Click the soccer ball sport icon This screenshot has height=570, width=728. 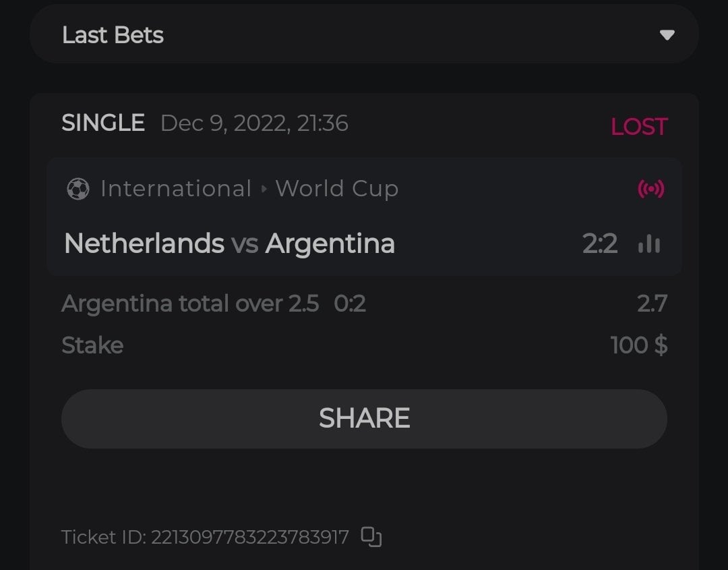(x=78, y=189)
